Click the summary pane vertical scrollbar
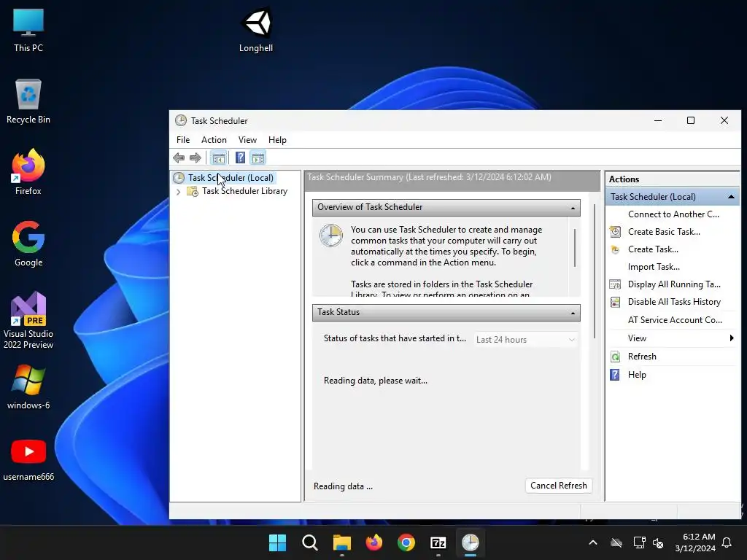The image size is (747, 560). pos(594,271)
